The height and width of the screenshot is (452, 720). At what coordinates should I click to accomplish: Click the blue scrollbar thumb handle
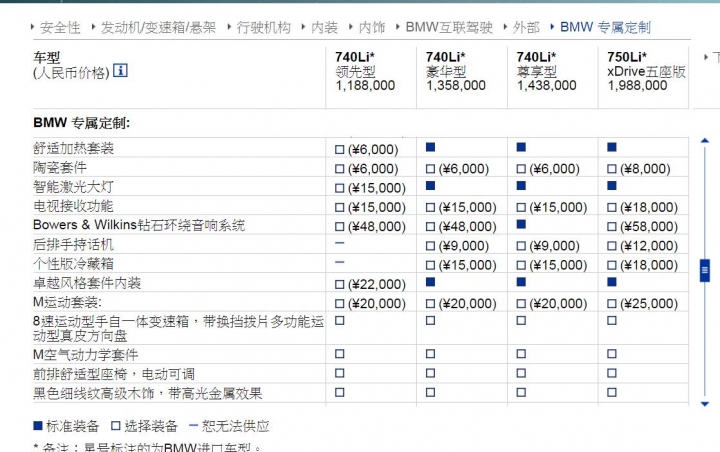click(705, 271)
